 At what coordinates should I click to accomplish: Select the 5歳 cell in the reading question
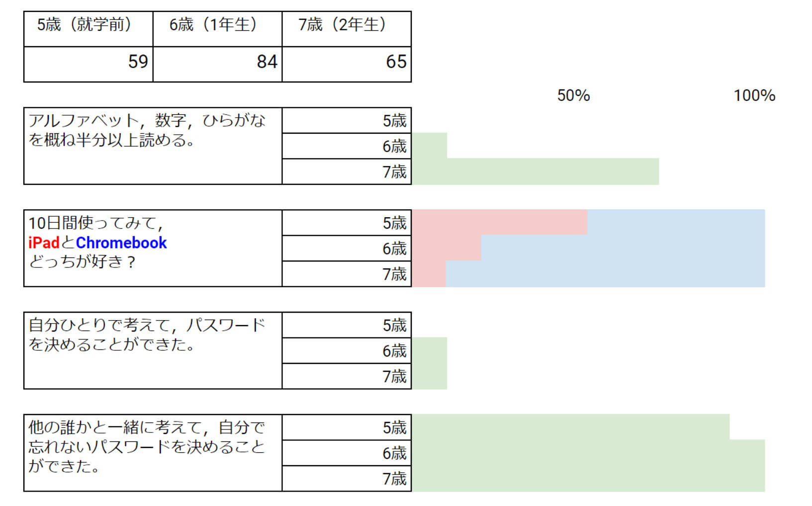tap(347, 120)
